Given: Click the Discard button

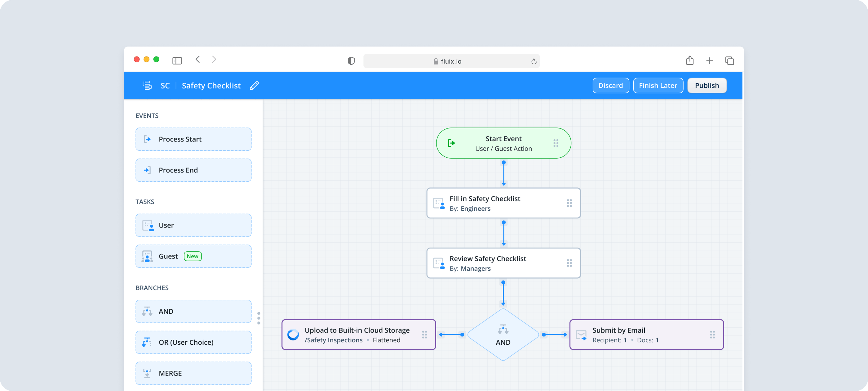Looking at the screenshot, I should coord(610,86).
